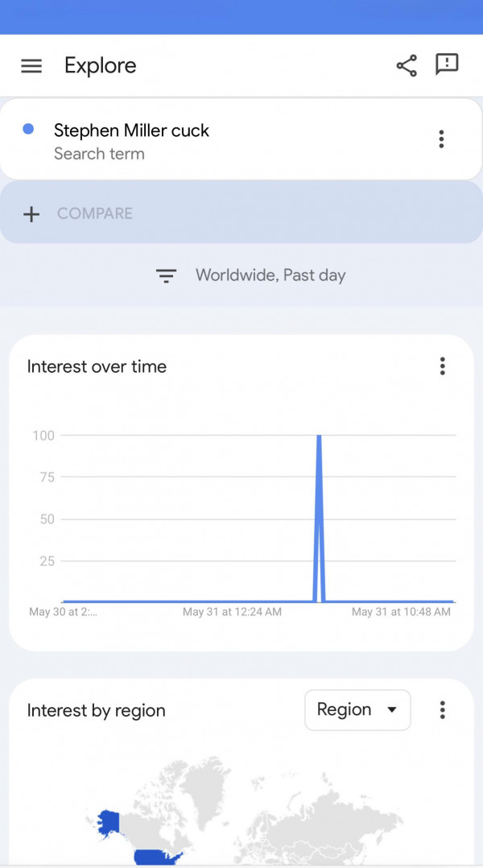Viewport: 483px width, 868px height.
Task: Tap the filter icon beside Worldwide
Action: tap(166, 276)
